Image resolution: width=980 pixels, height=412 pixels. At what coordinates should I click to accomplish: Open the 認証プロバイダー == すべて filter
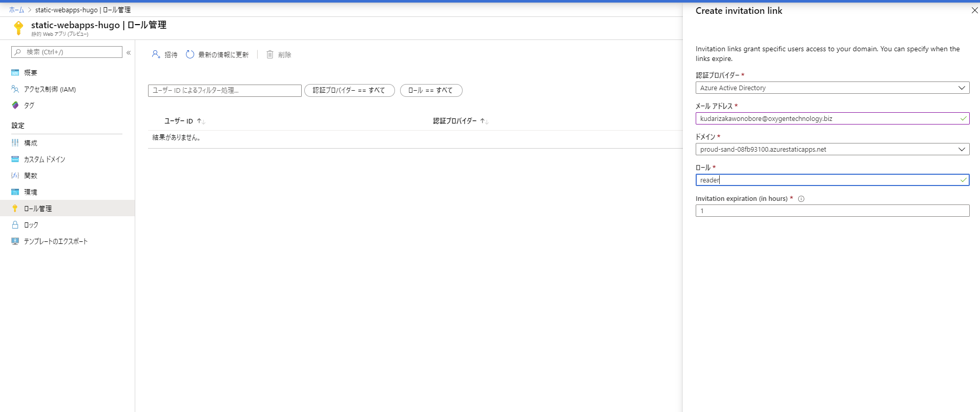pyautogui.click(x=349, y=90)
